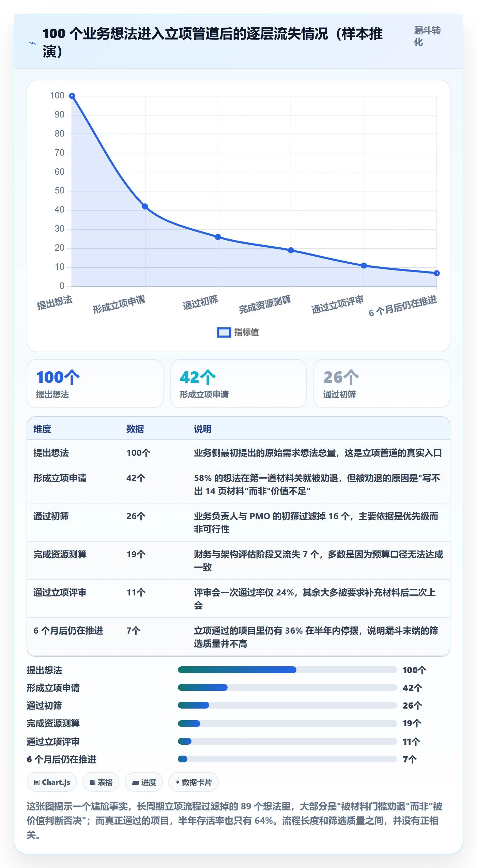Click the 数据 column header
Screen dimensions: 477x868
point(135,429)
